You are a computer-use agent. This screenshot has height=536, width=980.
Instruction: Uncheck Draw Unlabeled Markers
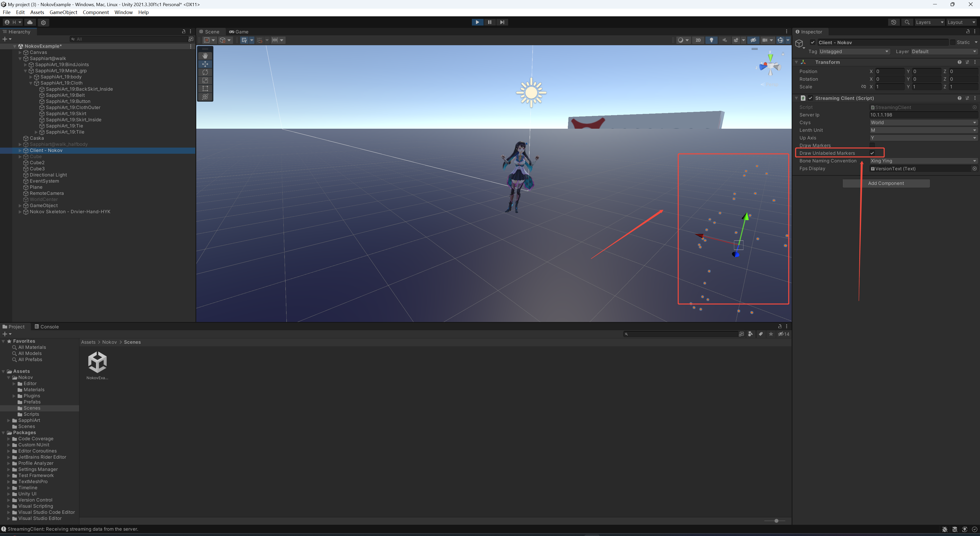[872, 153]
